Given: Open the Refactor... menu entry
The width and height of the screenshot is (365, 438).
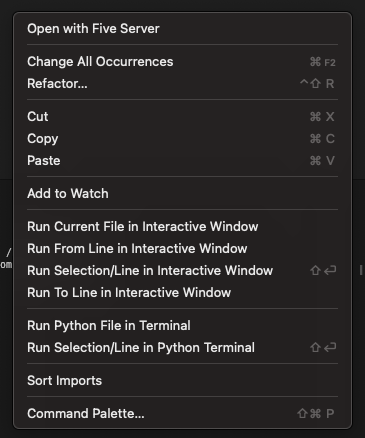Looking at the screenshot, I should pos(182,84).
